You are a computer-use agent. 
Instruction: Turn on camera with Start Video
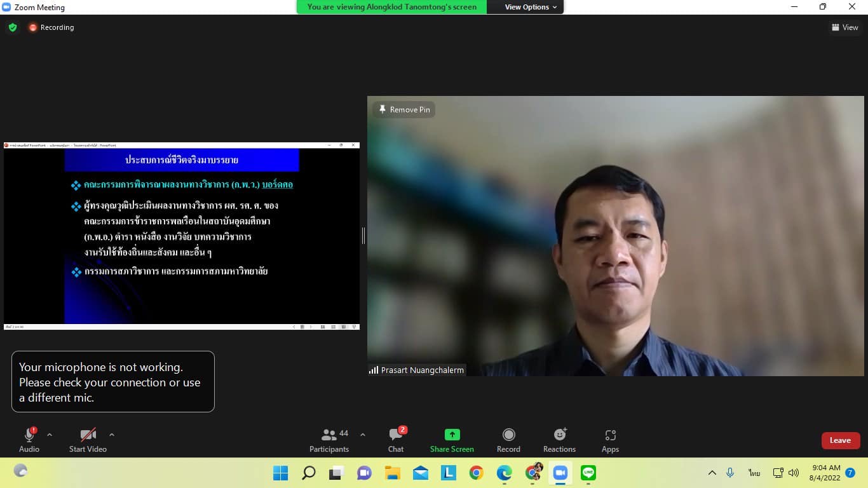88,440
